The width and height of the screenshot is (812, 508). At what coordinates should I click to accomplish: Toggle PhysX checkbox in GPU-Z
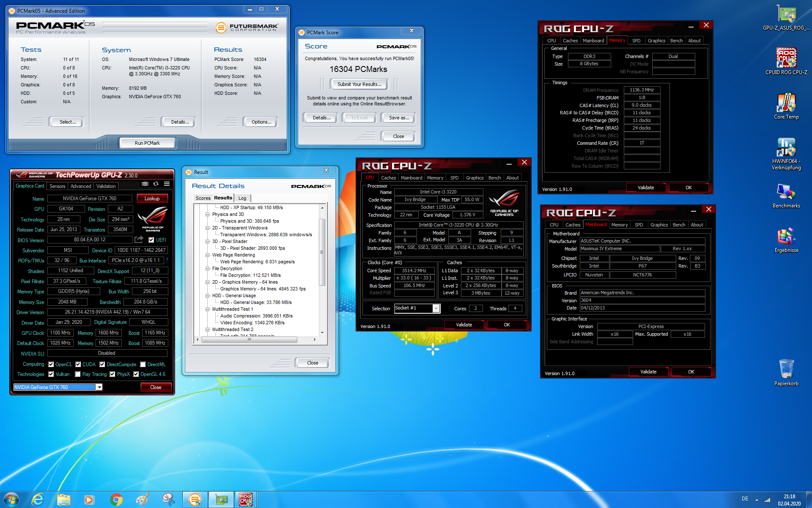(x=112, y=374)
